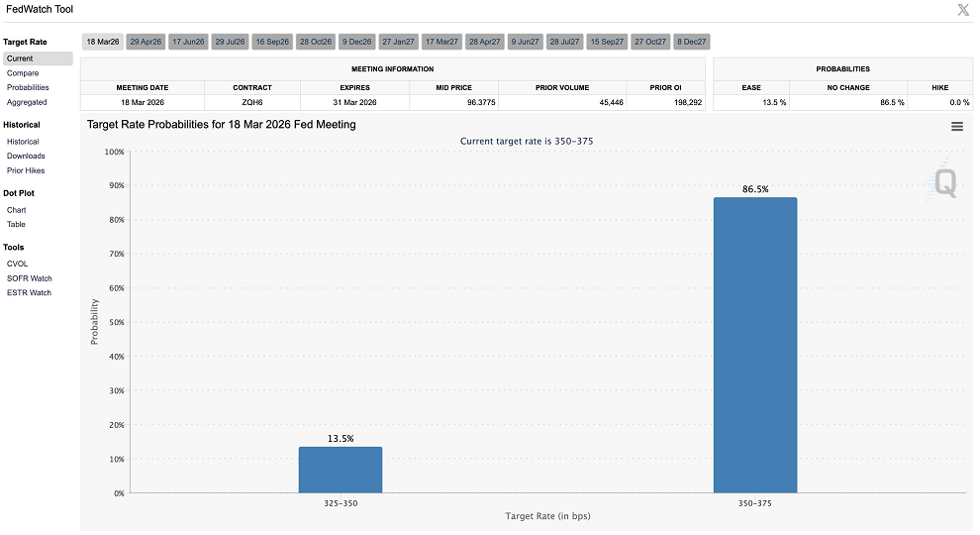Viewport: 980px width, 535px height.
Task: Click the 31 Mar 2026 expires cell
Action: coord(355,102)
